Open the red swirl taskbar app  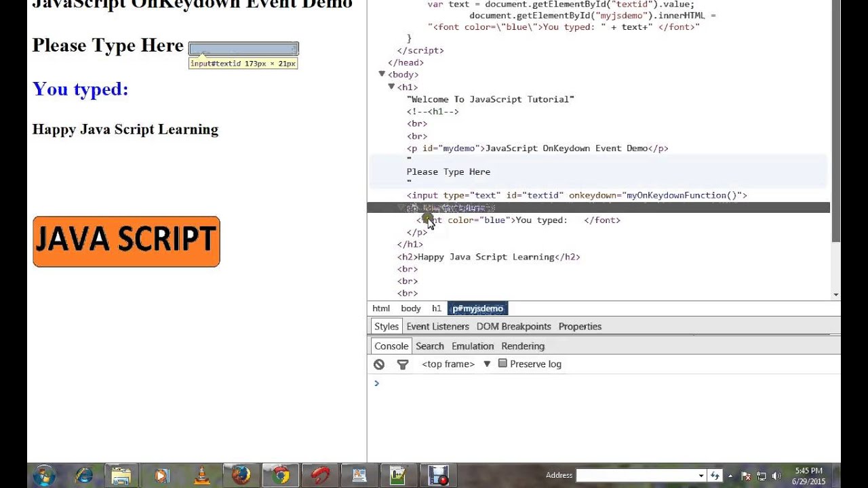(x=320, y=475)
